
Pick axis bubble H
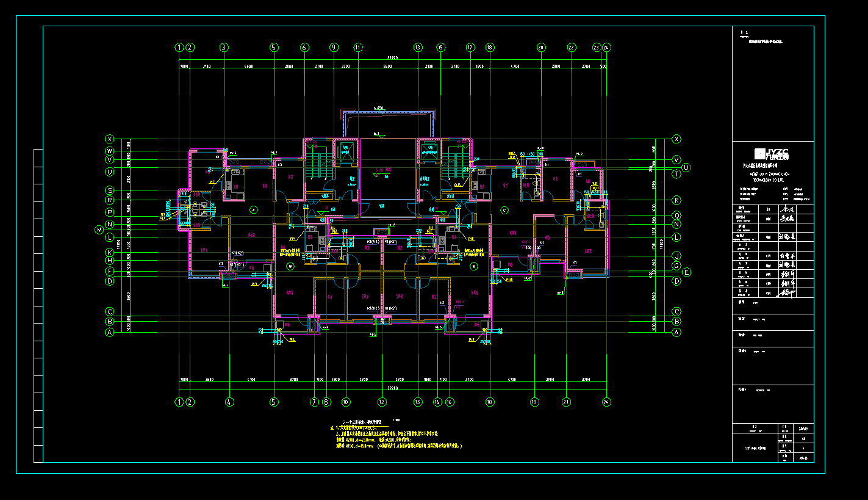point(110,261)
